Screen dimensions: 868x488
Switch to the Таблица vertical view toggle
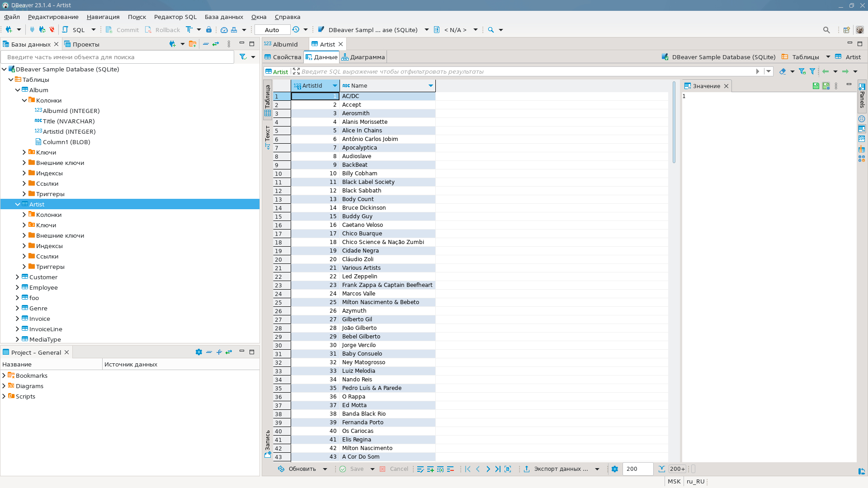[x=268, y=100]
